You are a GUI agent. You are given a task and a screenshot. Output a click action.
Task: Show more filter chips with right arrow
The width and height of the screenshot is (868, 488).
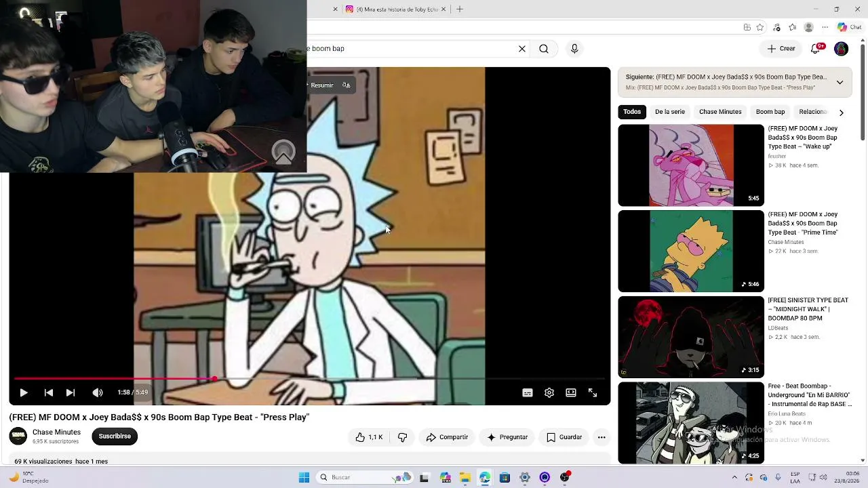(841, 113)
